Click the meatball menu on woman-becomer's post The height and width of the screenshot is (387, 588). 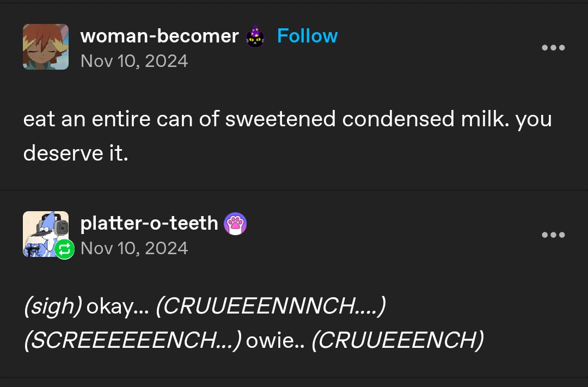553,47
